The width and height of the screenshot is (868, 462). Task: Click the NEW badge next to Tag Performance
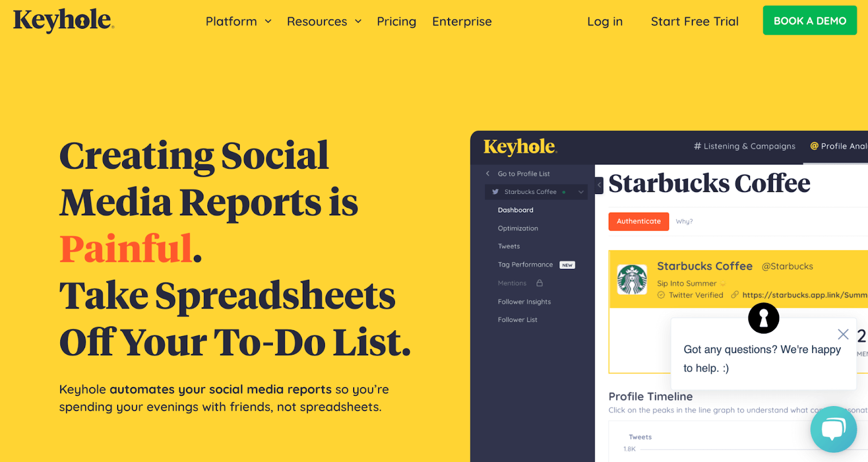pyautogui.click(x=567, y=265)
